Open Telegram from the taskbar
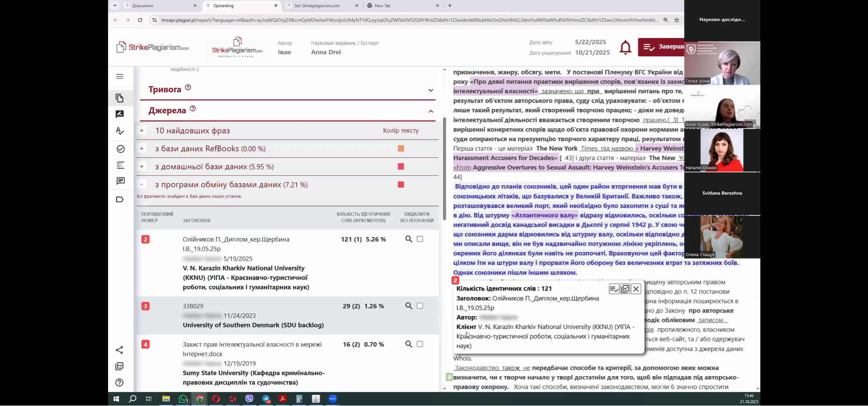The width and height of the screenshot is (868, 406). coord(266,399)
